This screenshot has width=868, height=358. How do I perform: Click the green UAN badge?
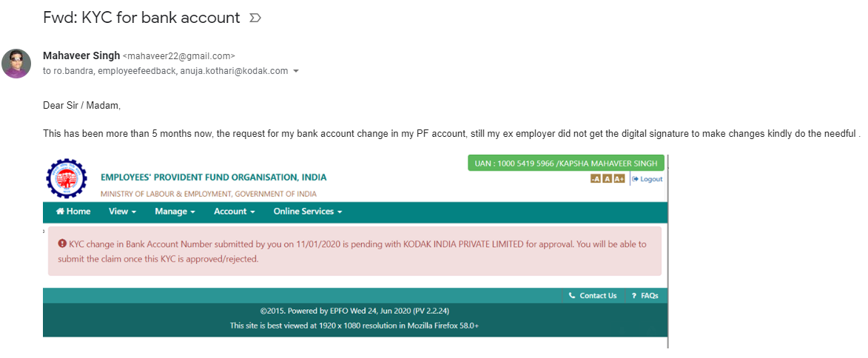pos(566,163)
